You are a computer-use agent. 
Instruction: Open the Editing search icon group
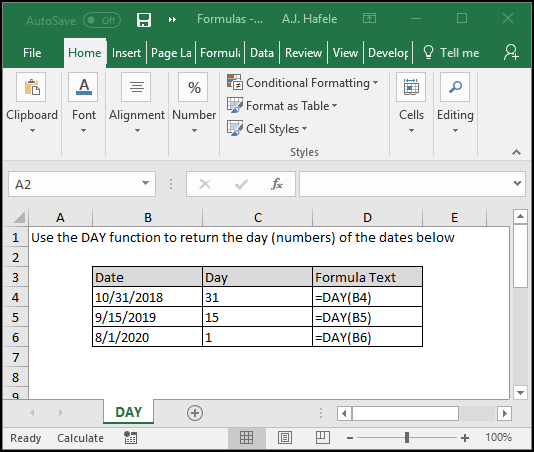click(455, 87)
